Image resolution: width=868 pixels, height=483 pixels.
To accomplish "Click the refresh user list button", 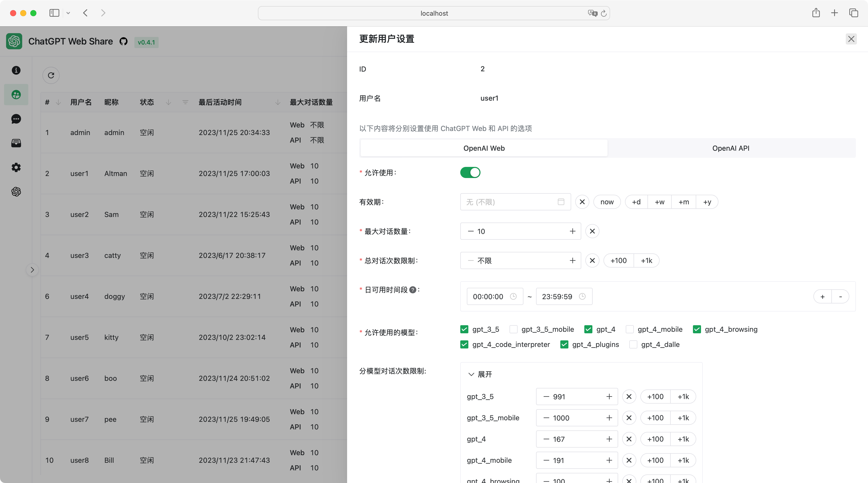I will (x=51, y=75).
